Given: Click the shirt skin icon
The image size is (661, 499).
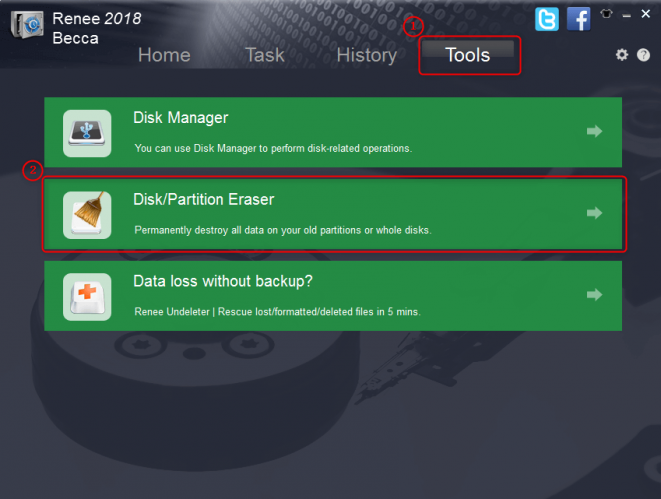Looking at the screenshot, I should (606, 14).
